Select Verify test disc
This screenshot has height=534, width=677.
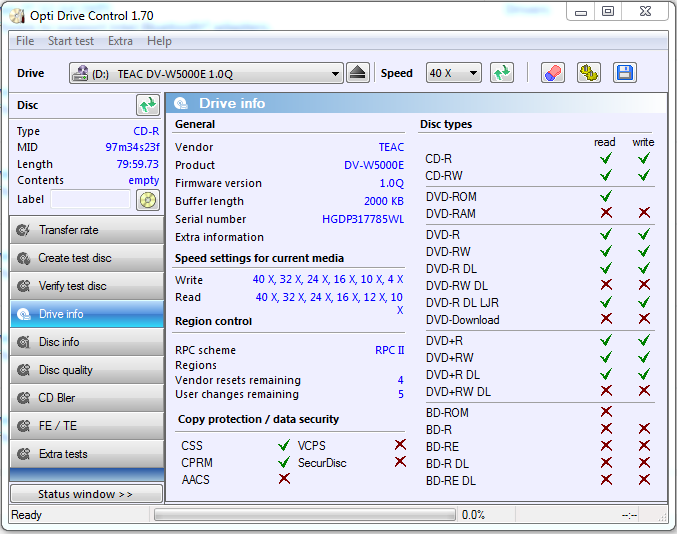(87, 286)
